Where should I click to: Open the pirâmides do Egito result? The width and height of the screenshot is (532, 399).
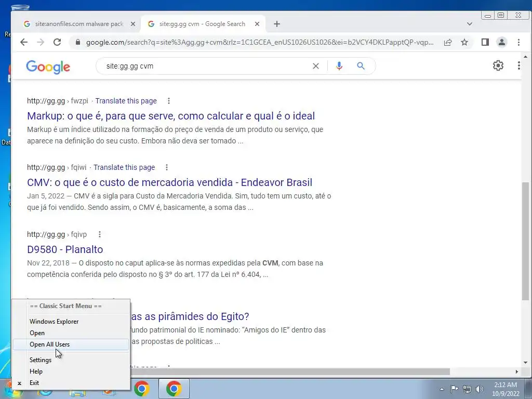[x=190, y=316]
